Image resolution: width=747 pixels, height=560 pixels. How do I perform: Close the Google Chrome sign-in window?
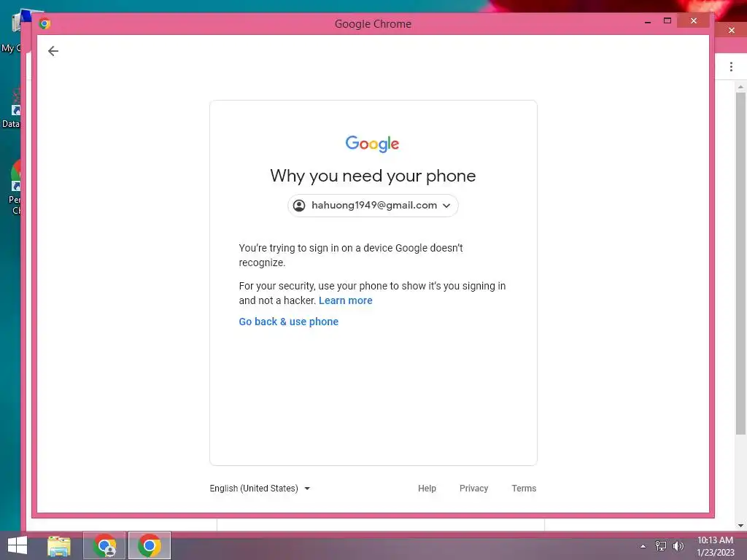click(693, 21)
